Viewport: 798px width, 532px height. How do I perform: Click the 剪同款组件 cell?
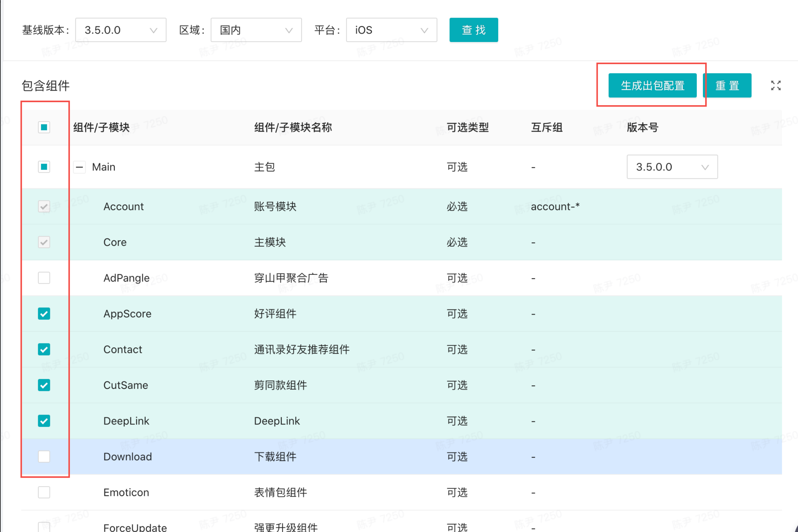click(x=281, y=385)
